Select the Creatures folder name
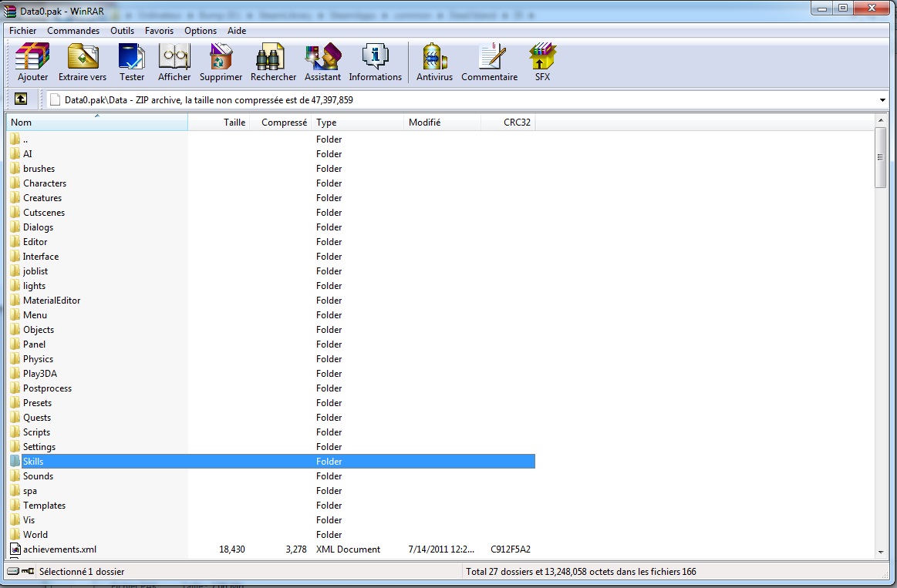897x588 pixels. (x=42, y=198)
